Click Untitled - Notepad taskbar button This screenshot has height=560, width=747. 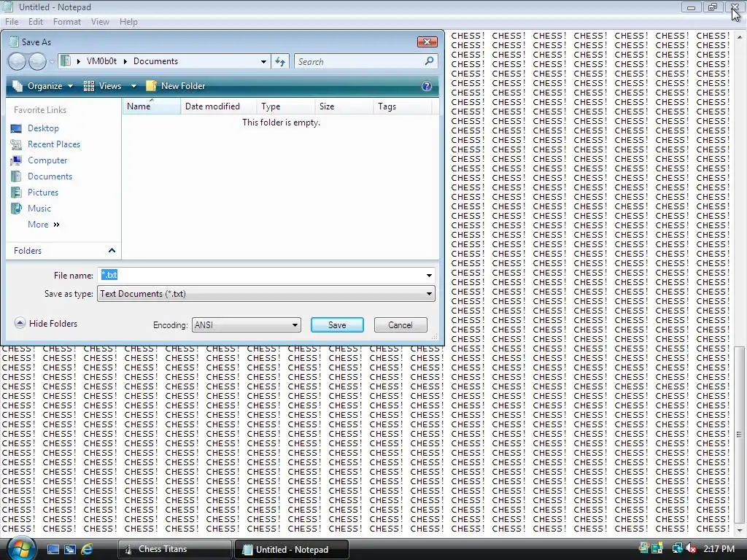292,549
